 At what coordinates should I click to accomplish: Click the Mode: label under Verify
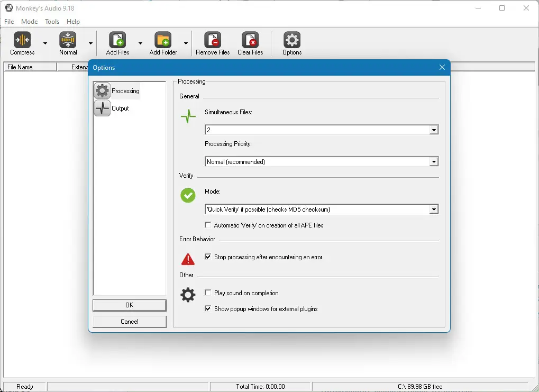point(213,192)
